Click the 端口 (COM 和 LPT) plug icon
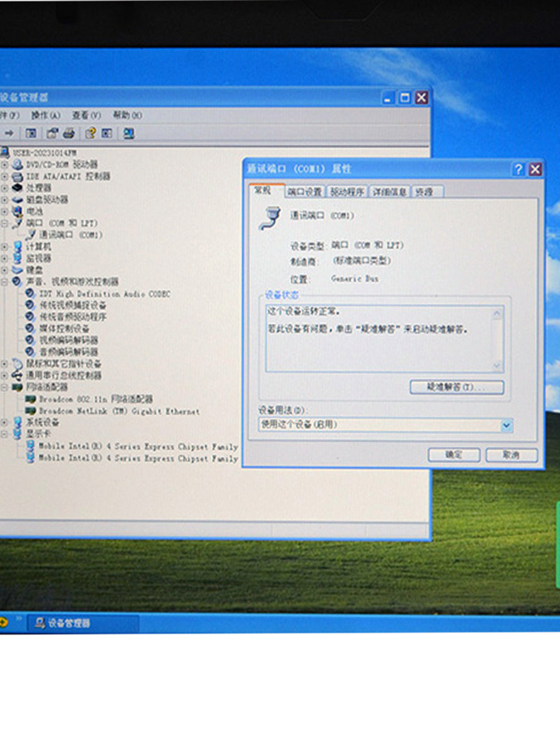The width and height of the screenshot is (560, 747). (x=17, y=223)
